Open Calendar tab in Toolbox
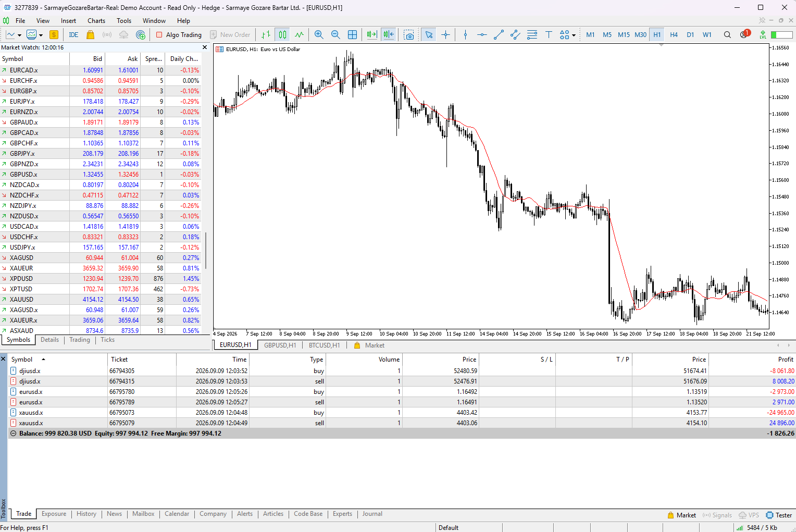Viewport: 796px width, 532px height. [x=177, y=514]
